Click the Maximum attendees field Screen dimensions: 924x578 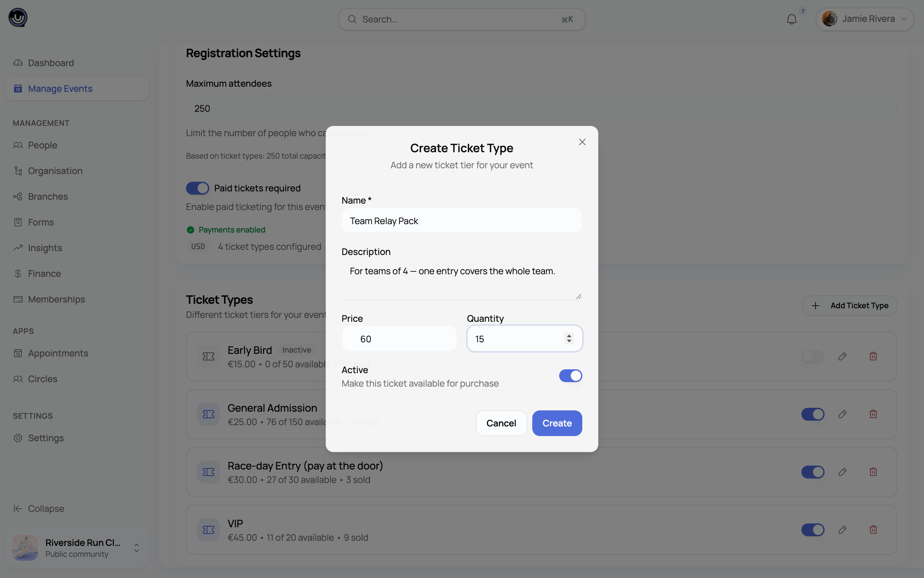click(541, 108)
